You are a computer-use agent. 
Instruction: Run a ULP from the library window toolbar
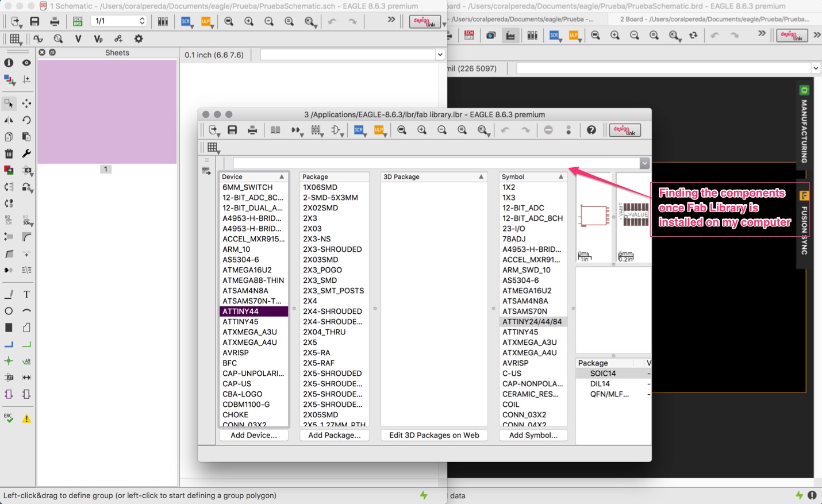pyautogui.click(x=379, y=130)
